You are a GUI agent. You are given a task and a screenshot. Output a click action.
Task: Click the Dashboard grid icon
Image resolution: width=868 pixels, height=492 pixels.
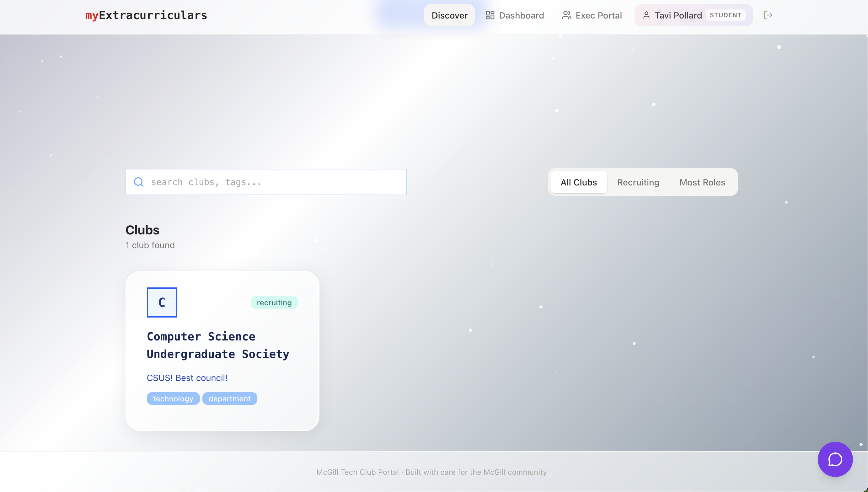click(x=490, y=15)
